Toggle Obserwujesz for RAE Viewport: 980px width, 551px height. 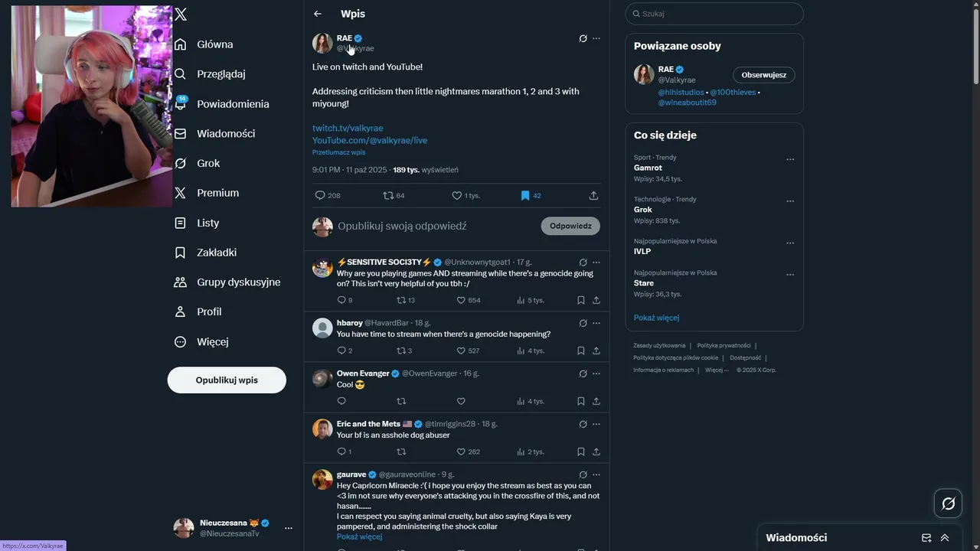click(x=763, y=75)
